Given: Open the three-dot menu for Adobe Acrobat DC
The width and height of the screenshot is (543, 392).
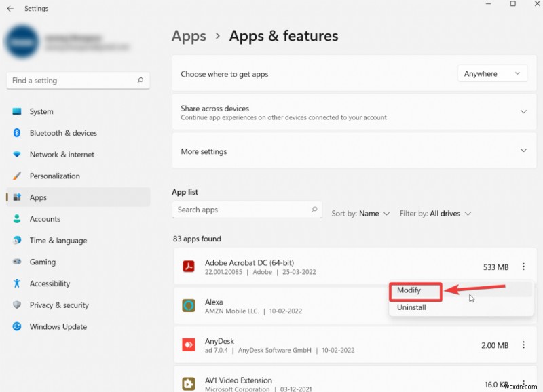Looking at the screenshot, I should click(x=523, y=267).
